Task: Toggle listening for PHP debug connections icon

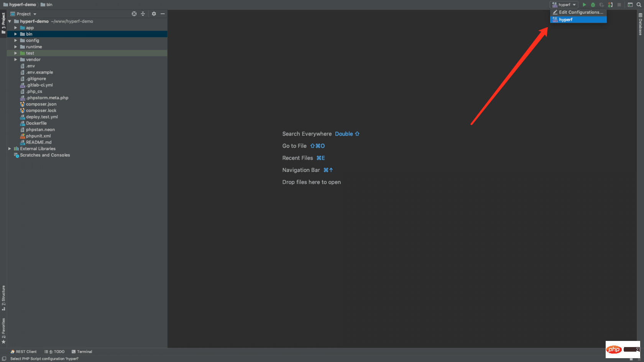Action: click(x=610, y=5)
